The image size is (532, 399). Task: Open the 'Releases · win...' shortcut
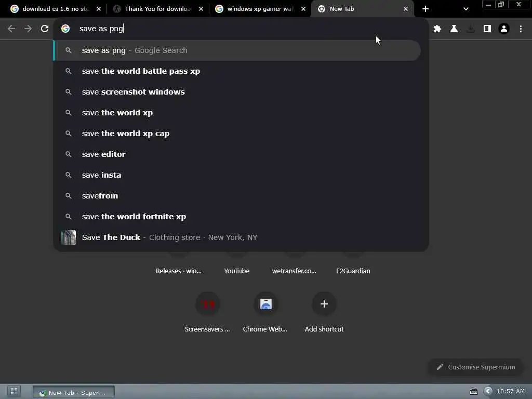[179, 271]
